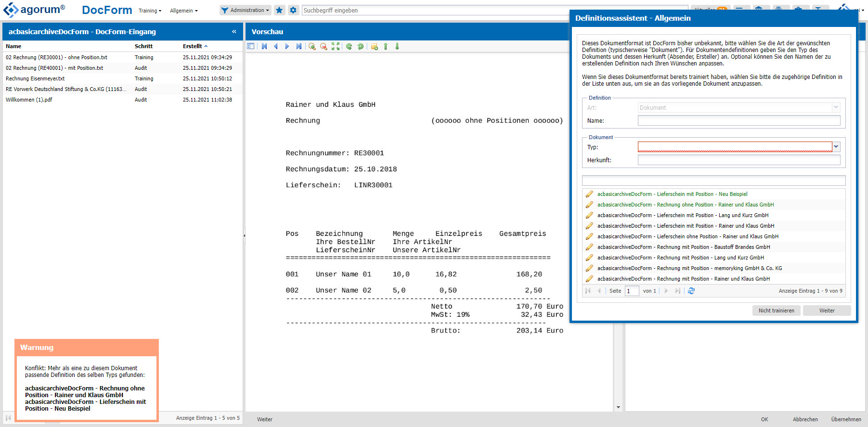Fit preview to window with expand arrows
This screenshot has width=868, height=427.
[336, 46]
